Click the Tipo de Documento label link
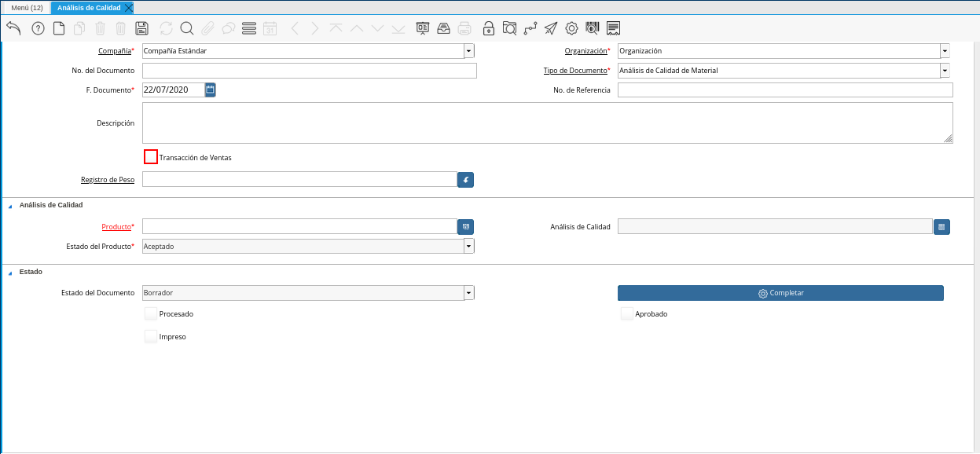This screenshot has height=454, width=980. coord(575,71)
